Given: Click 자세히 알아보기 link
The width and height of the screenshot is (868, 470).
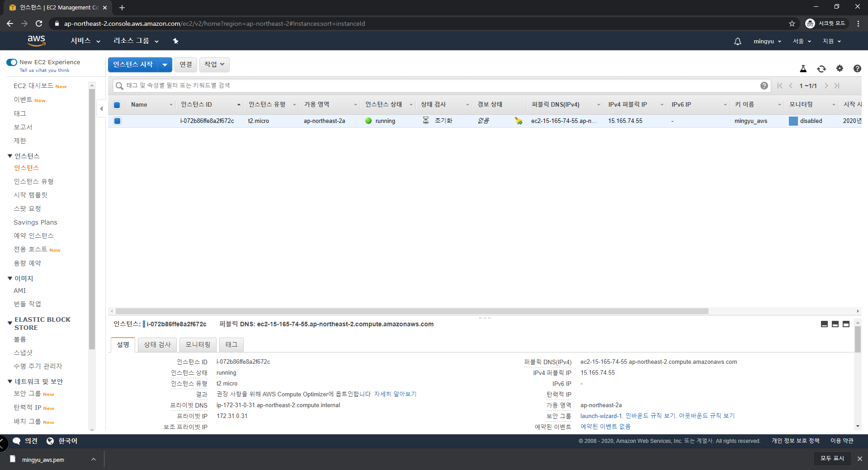Looking at the screenshot, I should point(395,394).
